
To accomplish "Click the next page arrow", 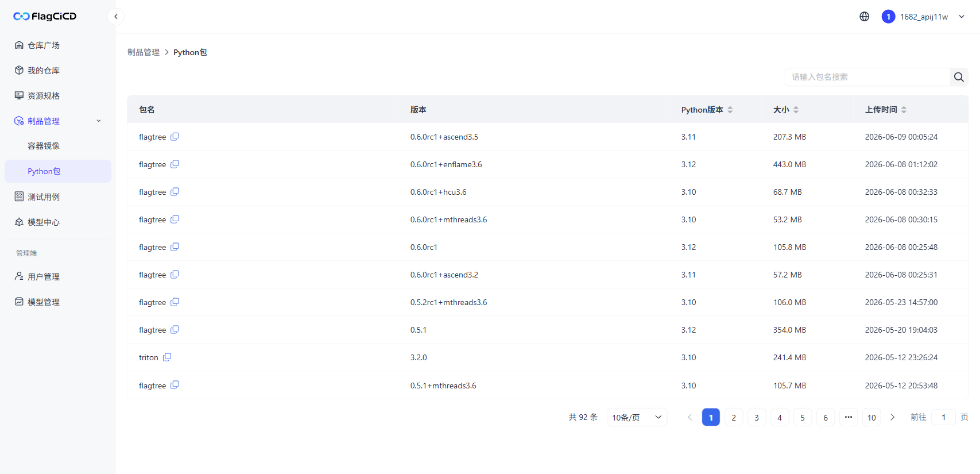I will (892, 417).
